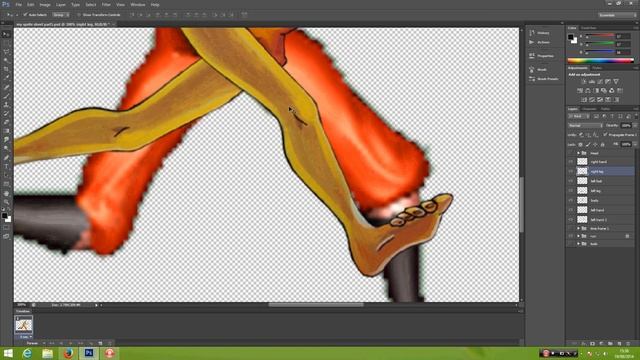The height and width of the screenshot is (360, 640).
Task: Select the Gradient tool
Action: click(x=6, y=131)
